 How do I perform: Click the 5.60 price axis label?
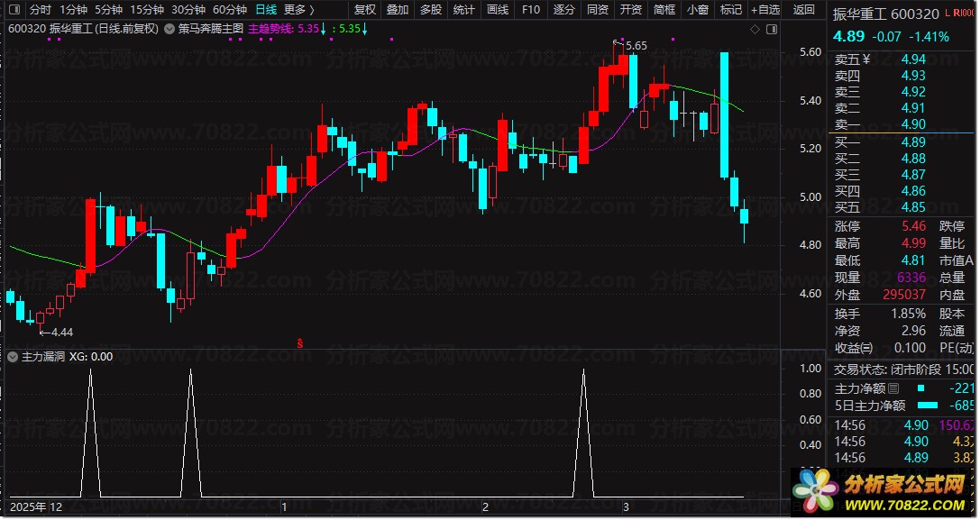tap(811, 52)
